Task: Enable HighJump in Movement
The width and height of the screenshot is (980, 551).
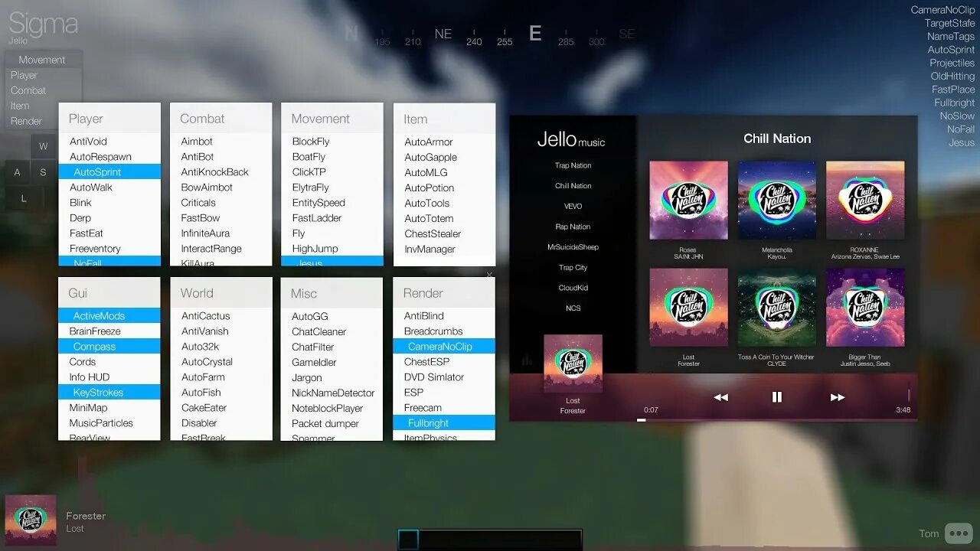Action: coord(332,249)
